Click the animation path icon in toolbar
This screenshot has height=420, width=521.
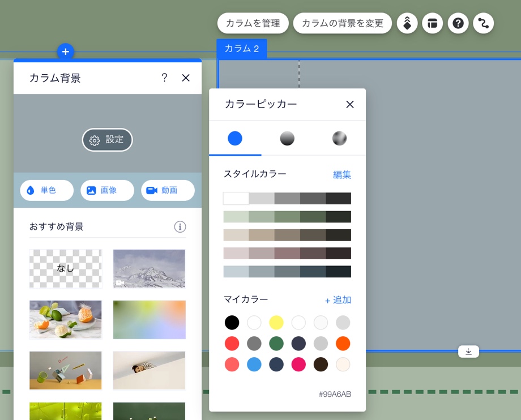click(484, 23)
